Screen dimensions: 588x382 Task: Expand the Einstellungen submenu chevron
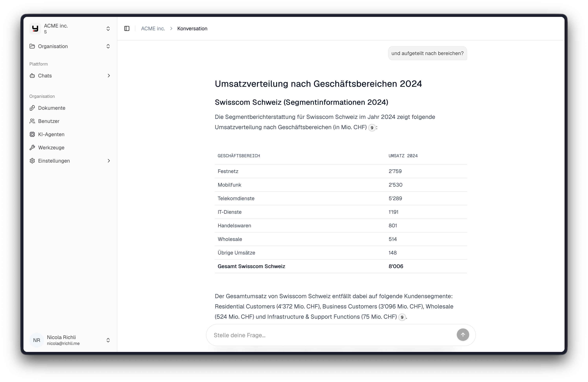109,161
